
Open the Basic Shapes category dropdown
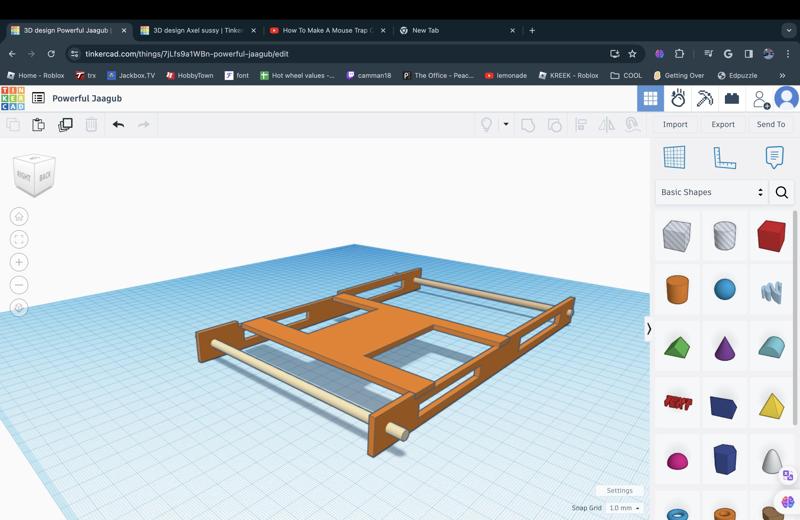click(x=711, y=192)
